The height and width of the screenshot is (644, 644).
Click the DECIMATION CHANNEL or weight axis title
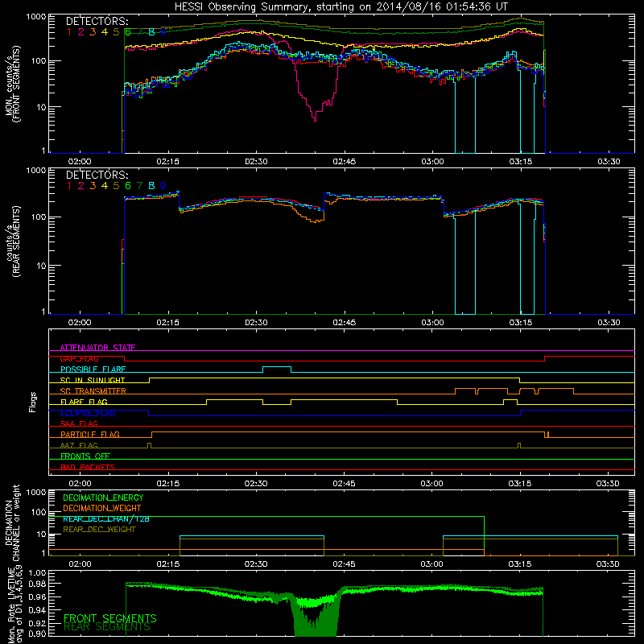pyautogui.click(x=12, y=522)
